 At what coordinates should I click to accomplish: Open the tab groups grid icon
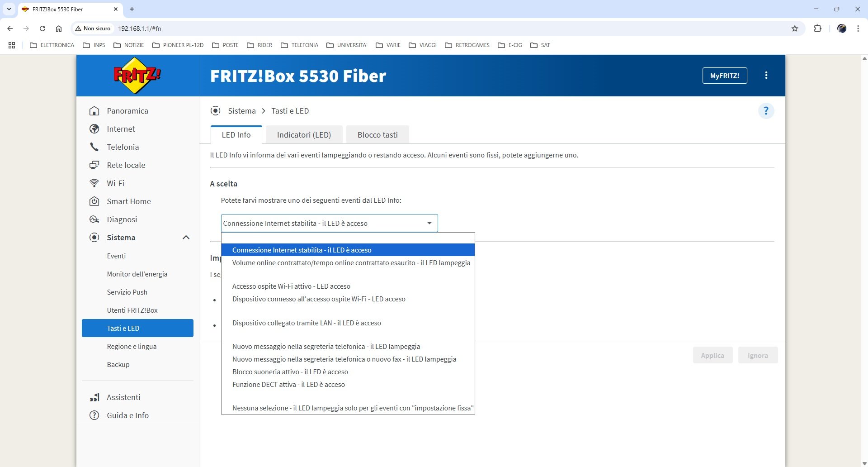12,45
